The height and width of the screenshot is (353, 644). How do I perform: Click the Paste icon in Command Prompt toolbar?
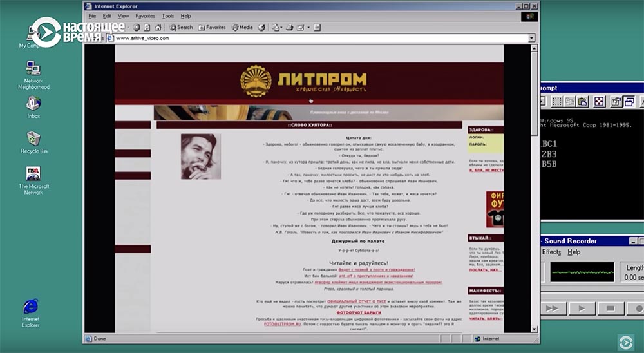tap(582, 102)
